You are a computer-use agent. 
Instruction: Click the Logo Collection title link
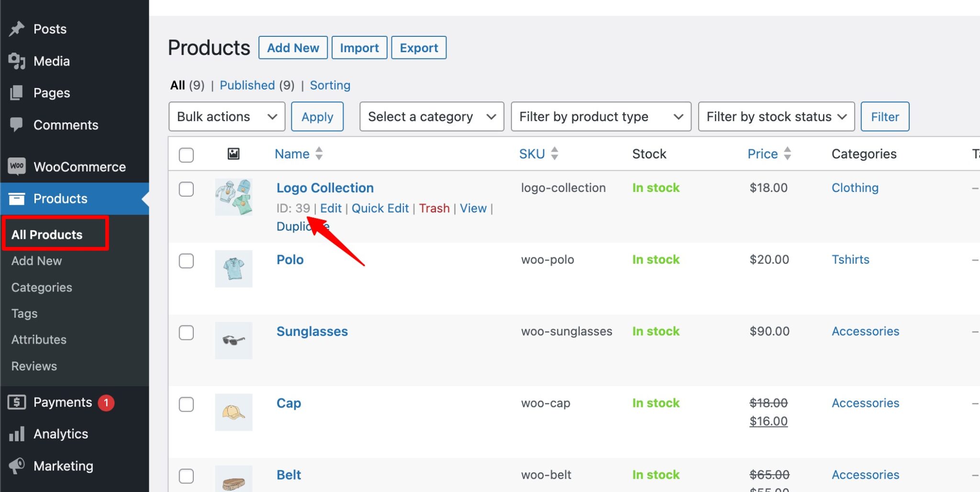pos(325,188)
